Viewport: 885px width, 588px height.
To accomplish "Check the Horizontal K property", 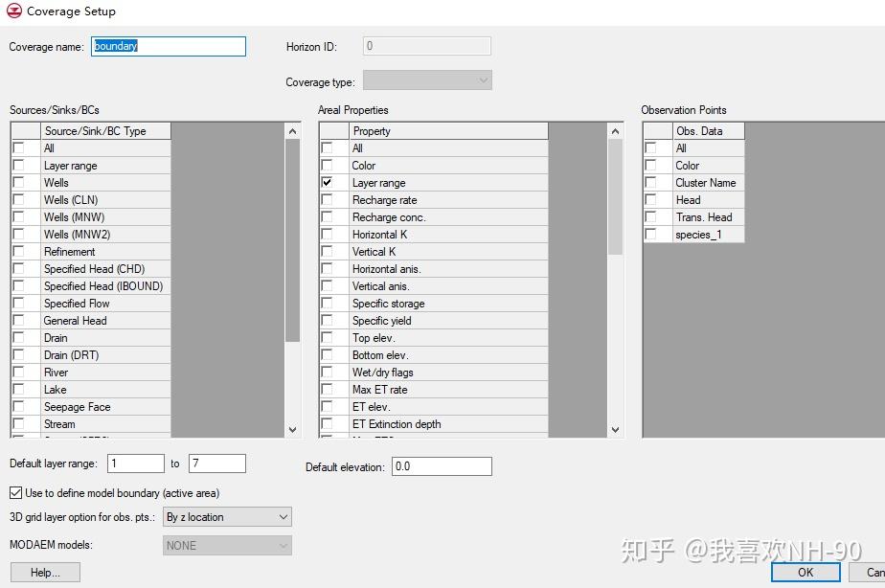I will (327, 234).
